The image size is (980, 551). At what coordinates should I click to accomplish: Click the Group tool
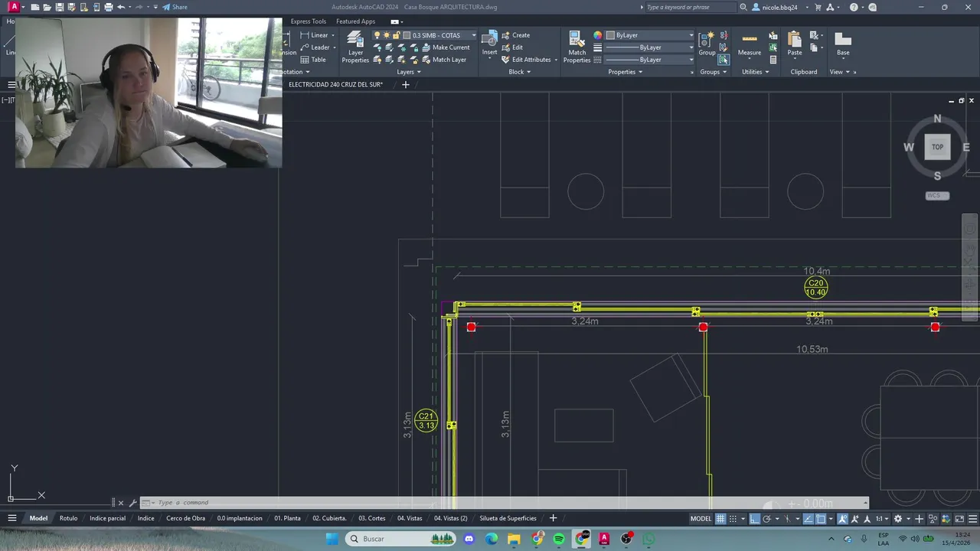click(707, 44)
